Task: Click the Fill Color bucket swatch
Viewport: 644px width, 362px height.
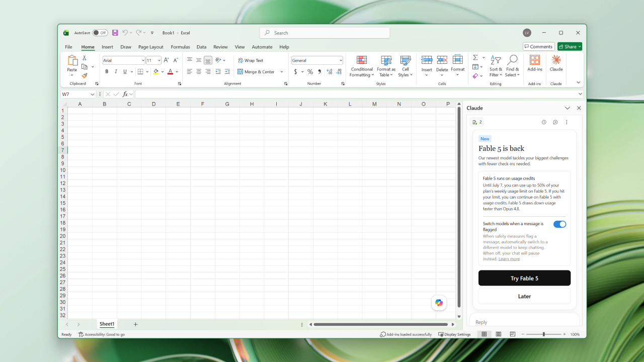Action: click(x=156, y=72)
